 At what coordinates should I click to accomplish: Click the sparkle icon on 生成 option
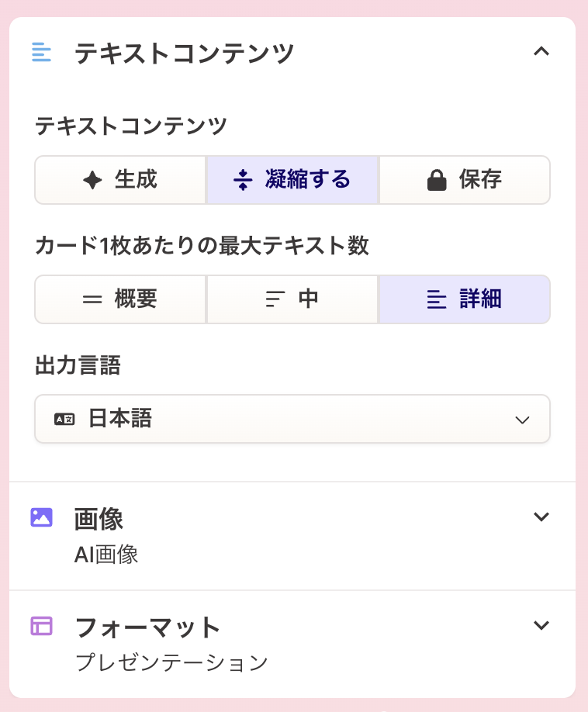coord(93,181)
